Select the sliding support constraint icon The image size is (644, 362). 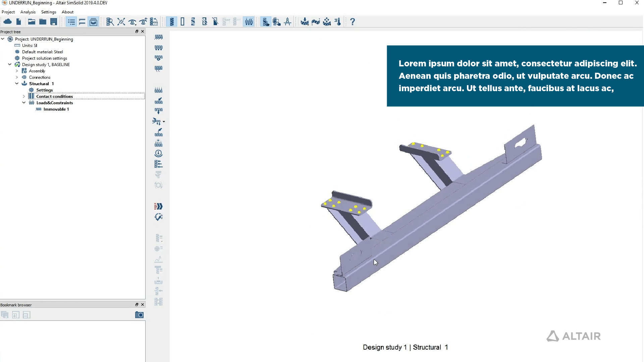[x=159, y=48]
